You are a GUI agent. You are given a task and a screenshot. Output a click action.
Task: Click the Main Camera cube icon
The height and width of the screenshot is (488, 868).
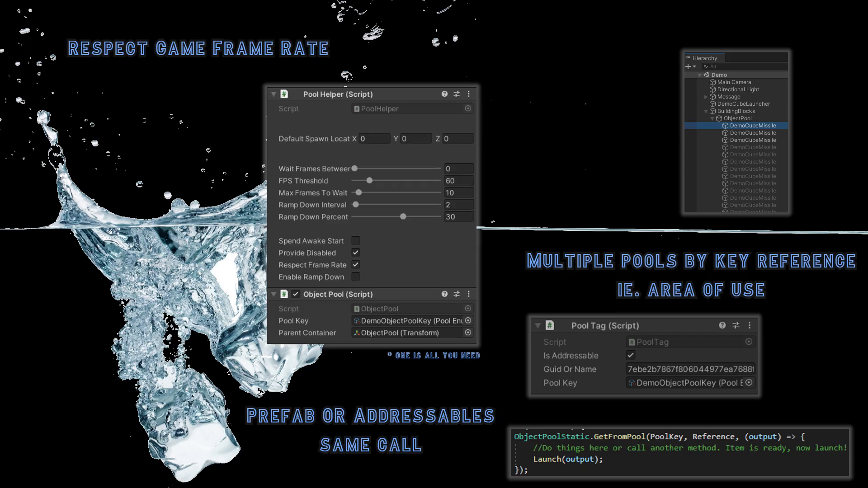click(712, 82)
